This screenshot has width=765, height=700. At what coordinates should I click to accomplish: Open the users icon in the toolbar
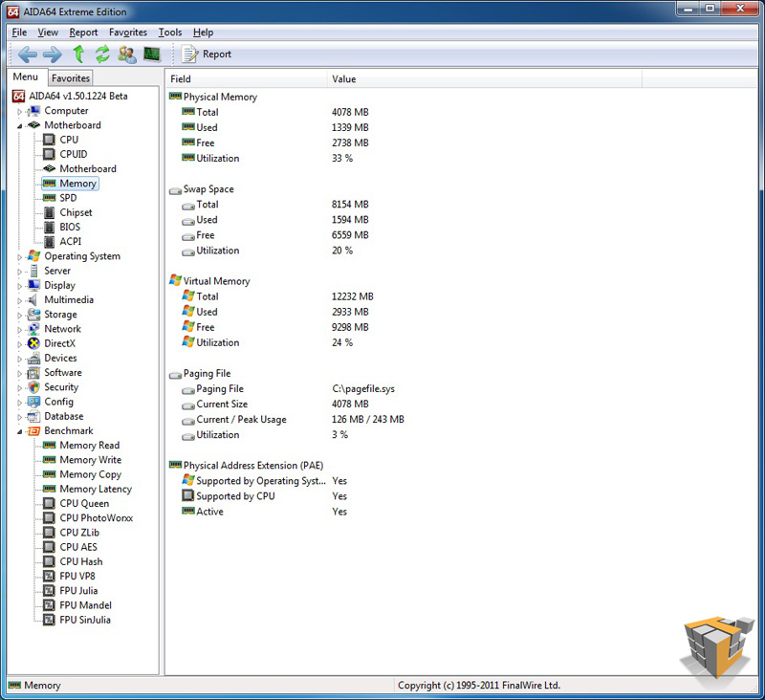click(127, 55)
